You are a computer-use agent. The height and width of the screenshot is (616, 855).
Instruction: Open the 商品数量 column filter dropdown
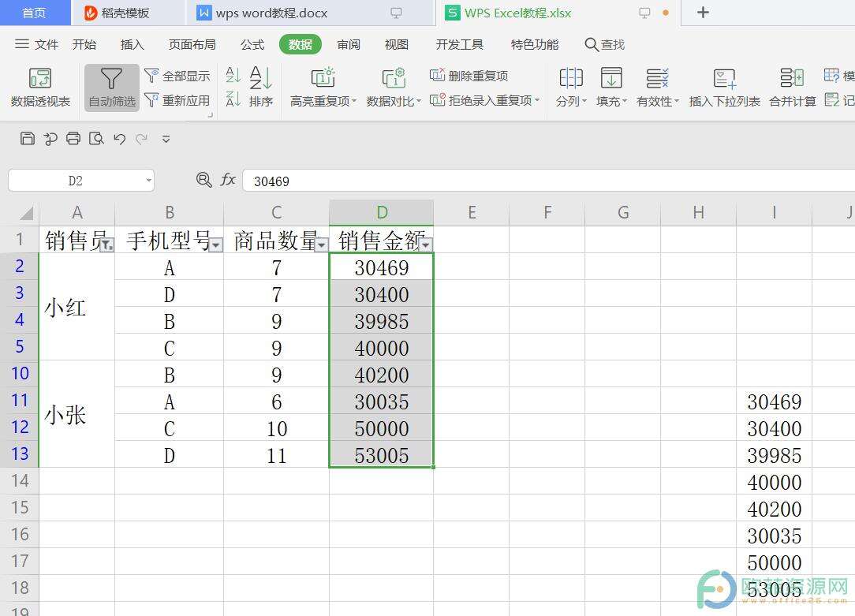click(321, 245)
